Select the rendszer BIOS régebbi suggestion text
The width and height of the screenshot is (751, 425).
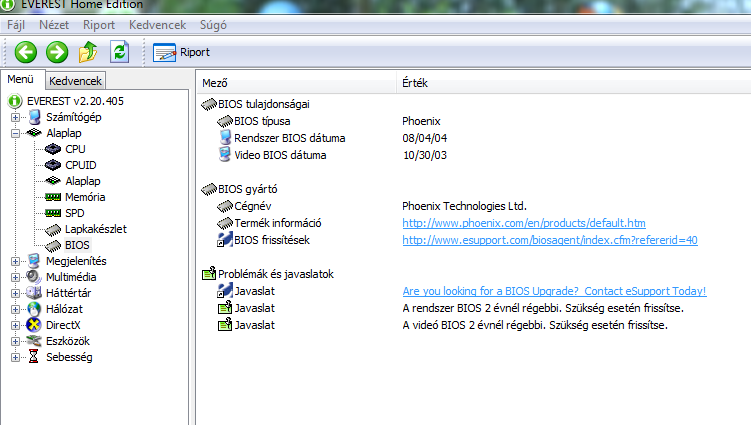click(543, 308)
